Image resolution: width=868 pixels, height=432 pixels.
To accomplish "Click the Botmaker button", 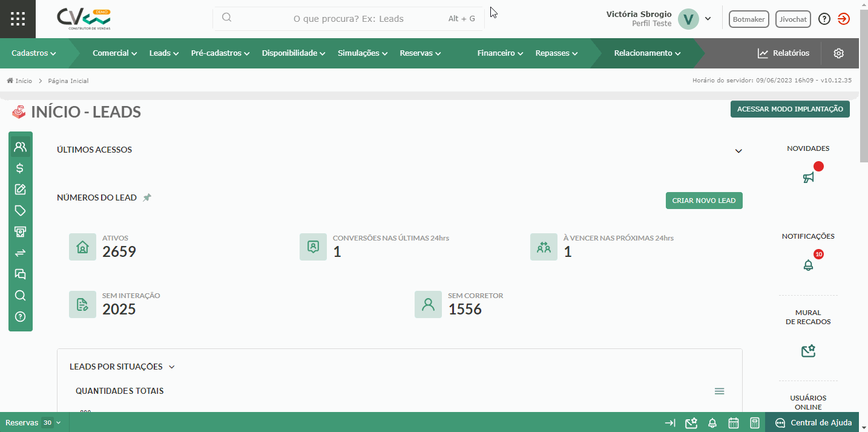I will (x=749, y=19).
